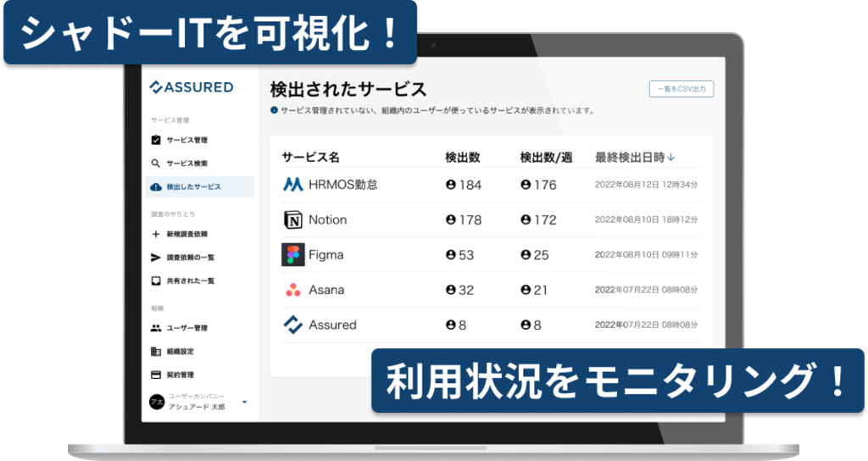This screenshot has height=461, width=868.
Task: Open ユーザー管理 menu item
Action: coord(200,328)
